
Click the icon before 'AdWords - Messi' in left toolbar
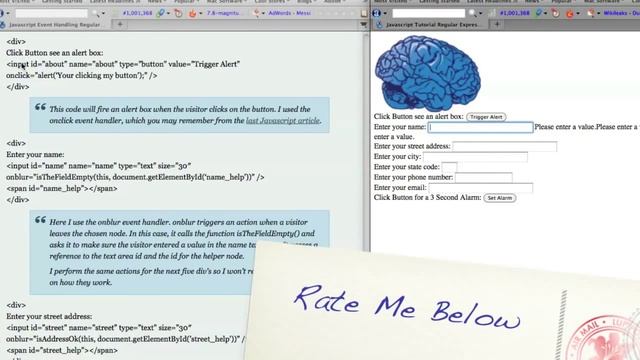coord(257,13)
